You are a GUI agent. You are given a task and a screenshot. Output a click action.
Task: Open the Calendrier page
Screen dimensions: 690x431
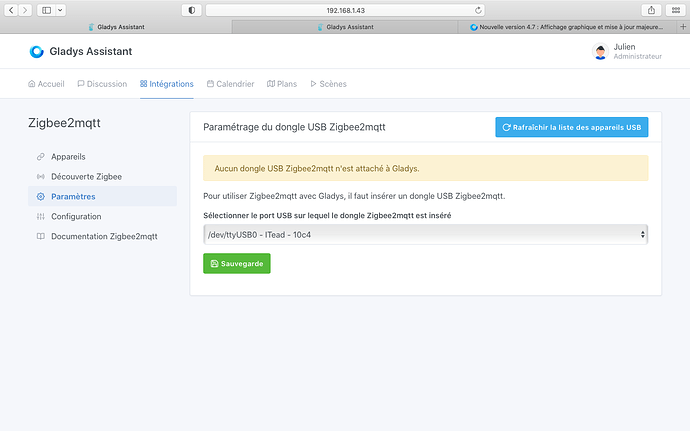point(231,84)
